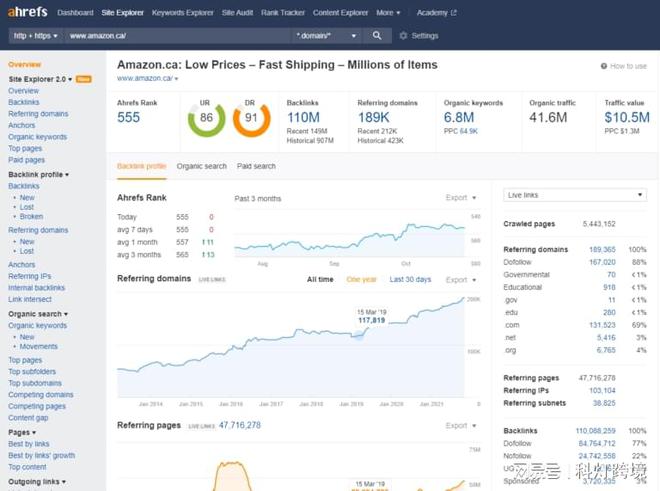
Task: Open the *.domain/* mode dropdown
Action: [327, 36]
